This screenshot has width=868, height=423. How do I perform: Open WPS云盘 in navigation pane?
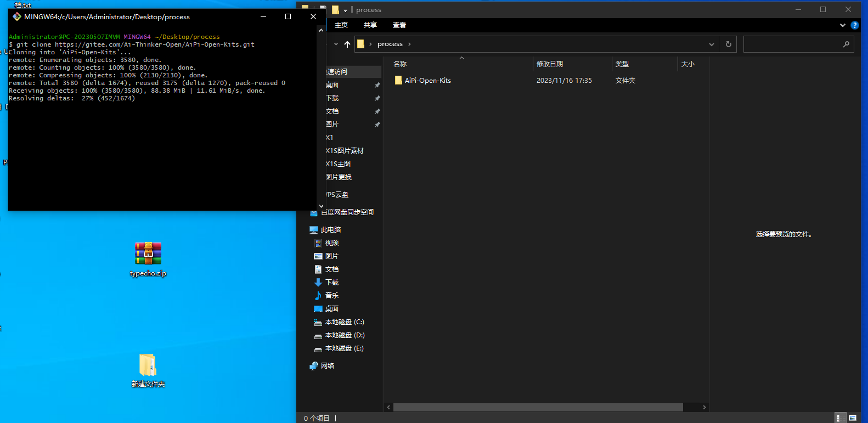337,195
